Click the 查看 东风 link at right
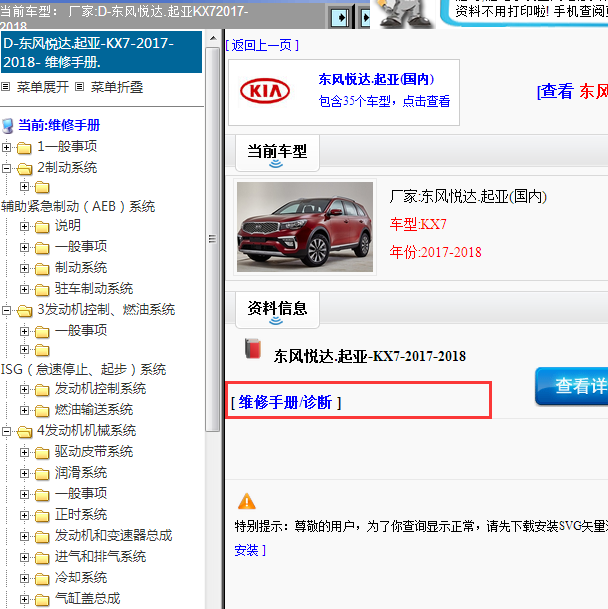This screenshot has width=608, height=609. coord(572,92)
